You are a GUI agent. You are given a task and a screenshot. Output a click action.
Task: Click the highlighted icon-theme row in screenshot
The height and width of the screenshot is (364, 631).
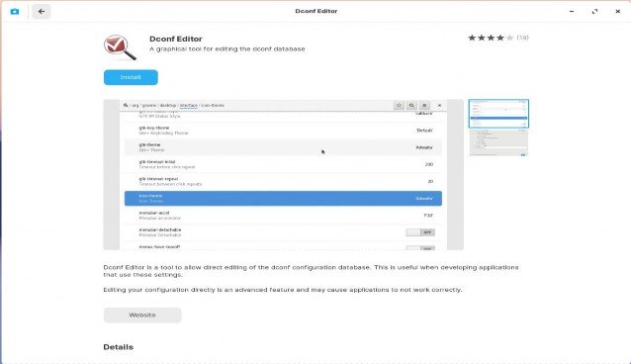pos(283,199)
